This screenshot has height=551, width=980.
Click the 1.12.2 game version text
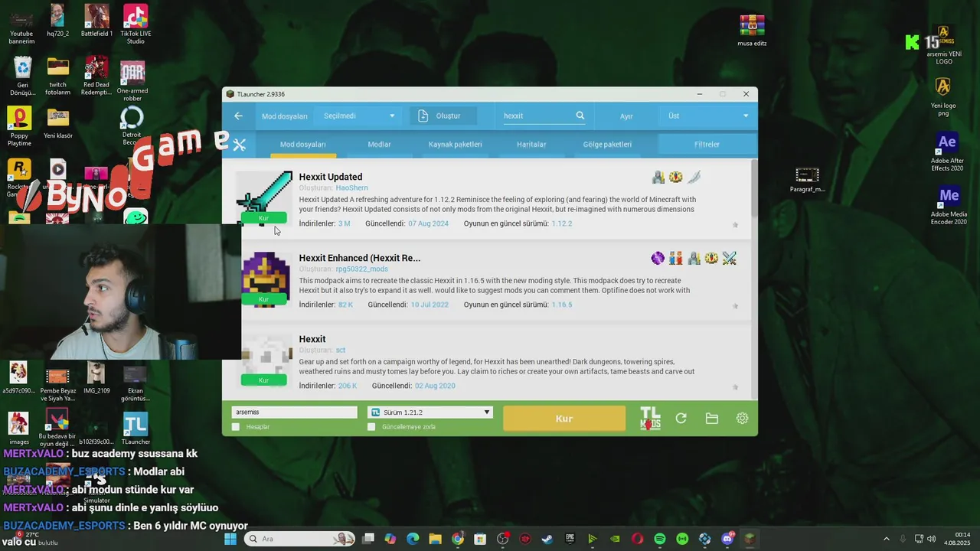562,223
